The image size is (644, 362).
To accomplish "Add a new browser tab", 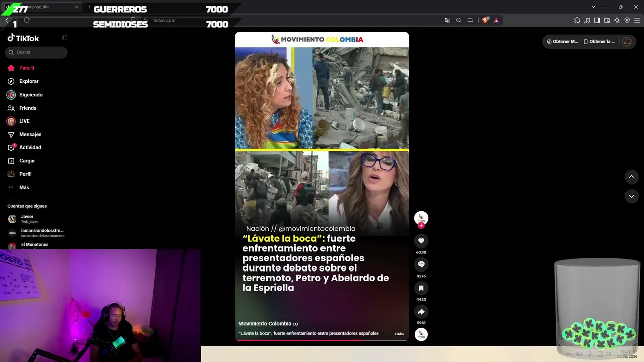I will [x=89, y=7].
